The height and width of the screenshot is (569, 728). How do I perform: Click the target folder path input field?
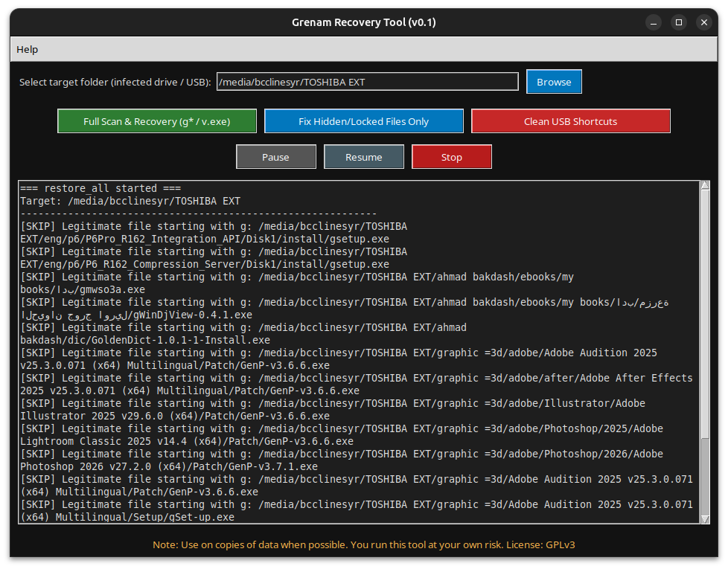pyautogui.click(x=367, y=82)
